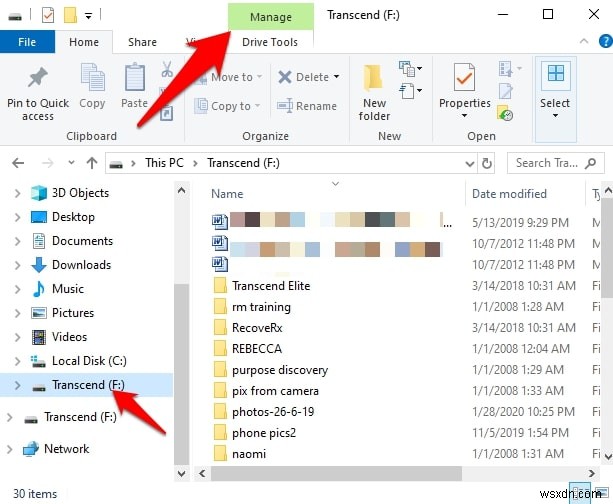Viewport: 613px width, 504px height.
Task: Click the Help question mark icon
Action: coord(606,41)
